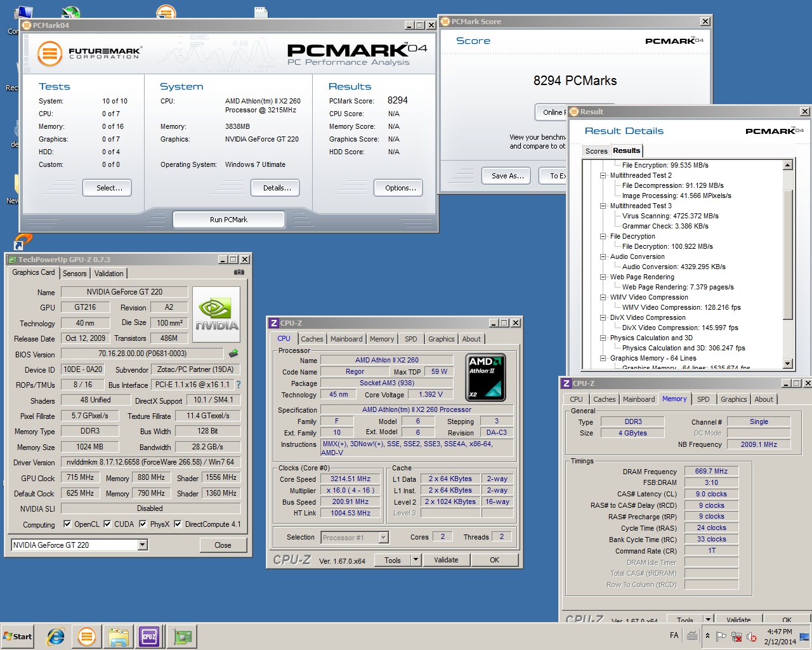Open the SPD tab in front CPU-Z
812x650 pixels.
pos(411,339)
